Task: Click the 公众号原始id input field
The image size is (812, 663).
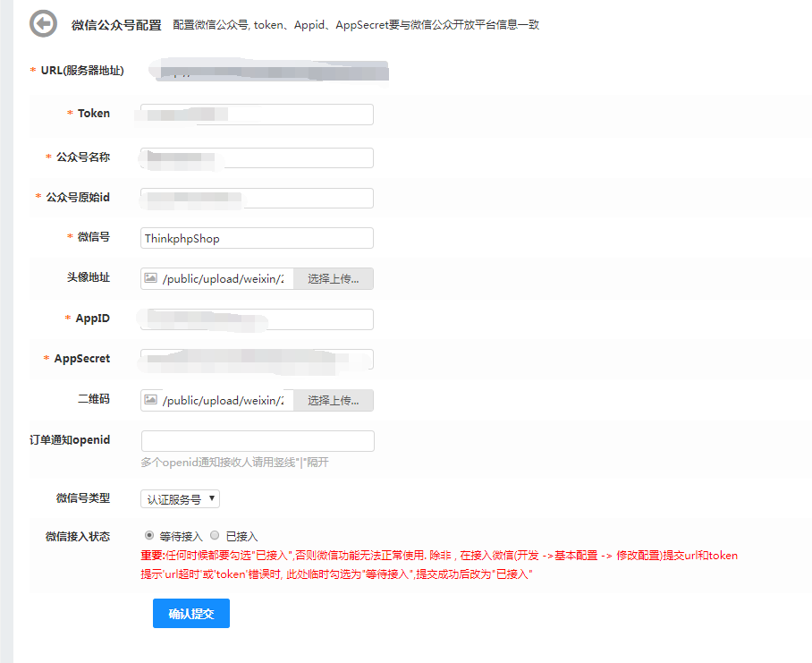Action: (x=257, y=198)
